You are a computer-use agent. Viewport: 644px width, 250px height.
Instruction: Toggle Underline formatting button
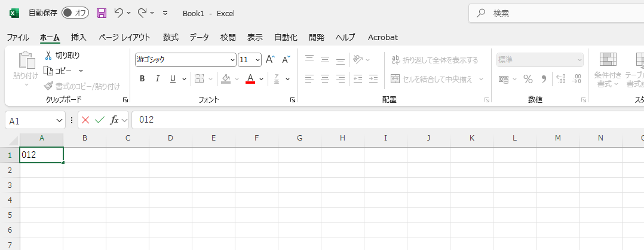tap(173, 78)
